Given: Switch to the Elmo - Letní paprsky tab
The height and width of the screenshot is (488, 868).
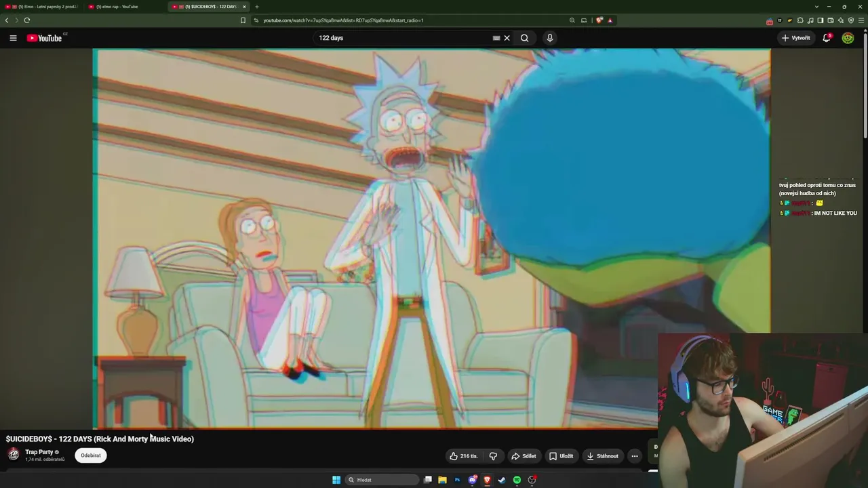Looking at the screenshot, I should coord(42,7).
